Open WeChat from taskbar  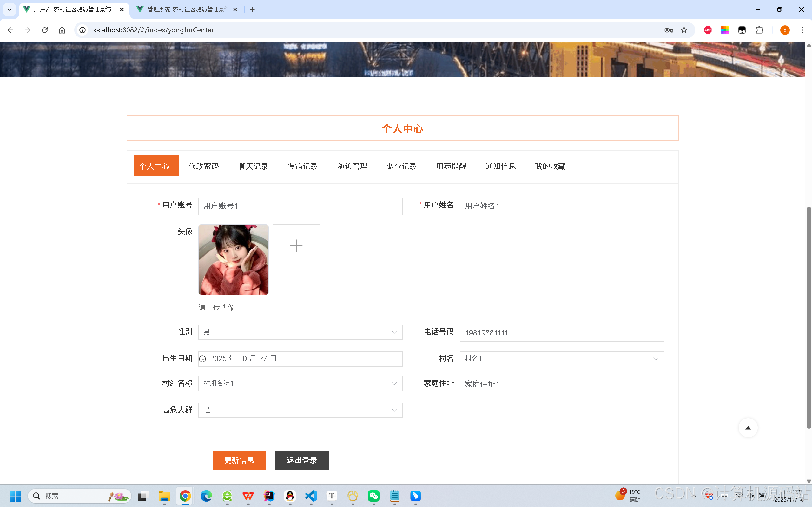(373, 496)
